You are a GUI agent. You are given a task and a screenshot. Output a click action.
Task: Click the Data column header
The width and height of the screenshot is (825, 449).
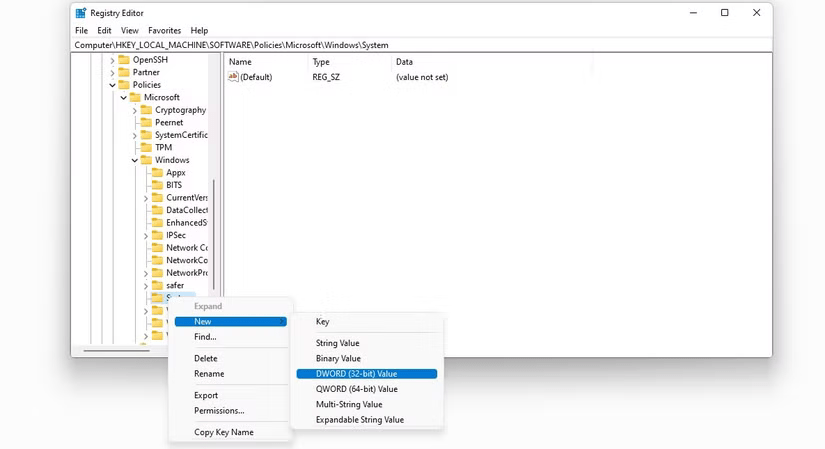[404, 62]
